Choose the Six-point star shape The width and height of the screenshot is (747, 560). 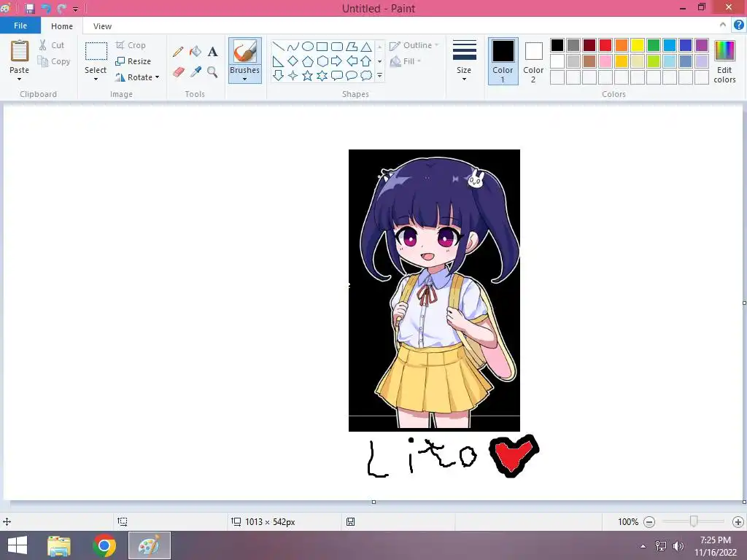pyautogui.click(x=322, y=75)
